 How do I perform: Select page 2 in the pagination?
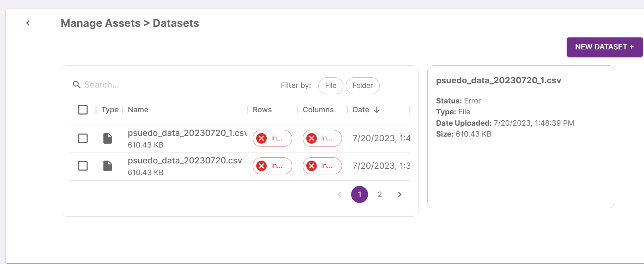click(x=380, y=194)
